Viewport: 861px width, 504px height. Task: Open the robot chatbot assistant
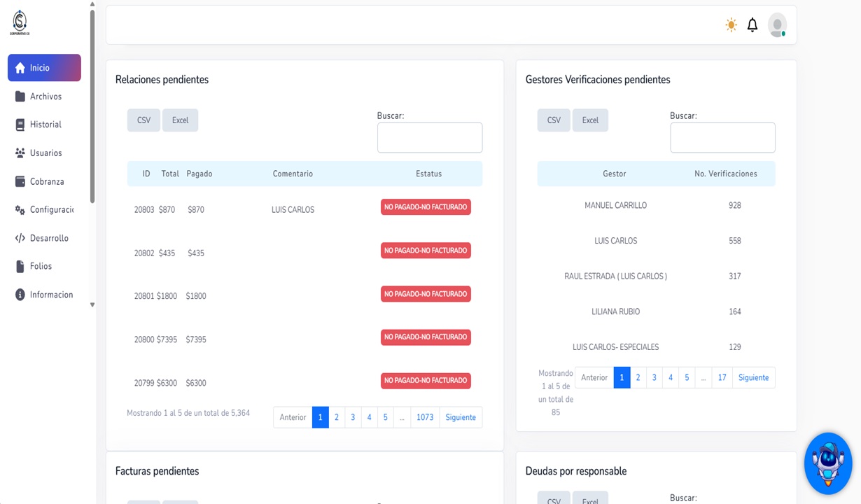tap(828, 463)
